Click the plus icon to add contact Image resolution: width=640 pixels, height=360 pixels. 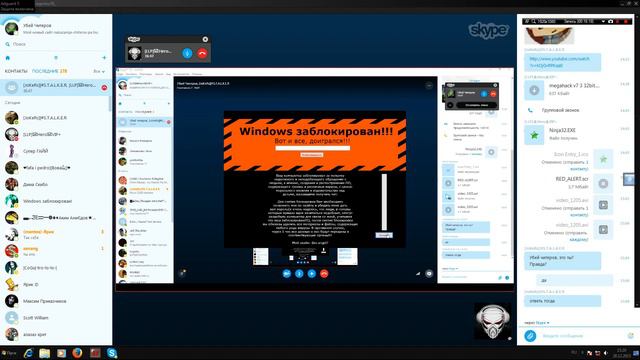(x=104, y=58)
